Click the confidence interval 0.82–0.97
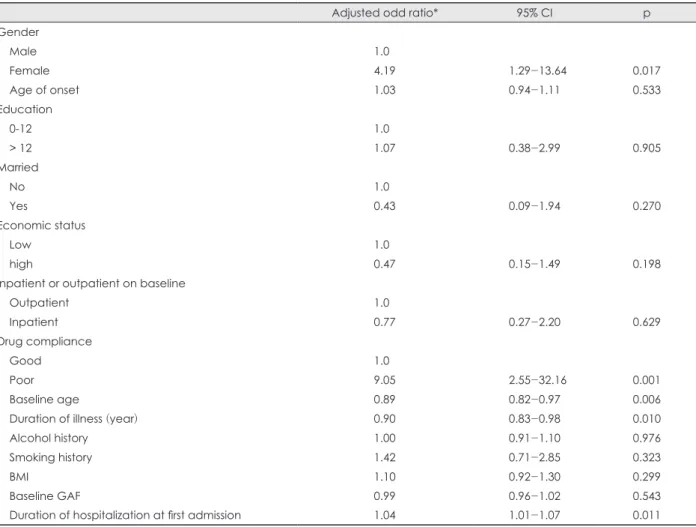696x527 pixels. pos(534,400)
